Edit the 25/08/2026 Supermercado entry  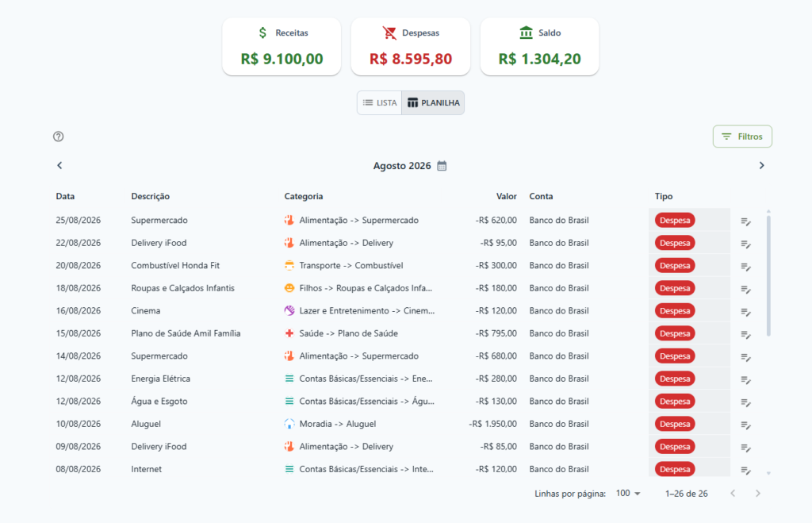tap(745, 221)
